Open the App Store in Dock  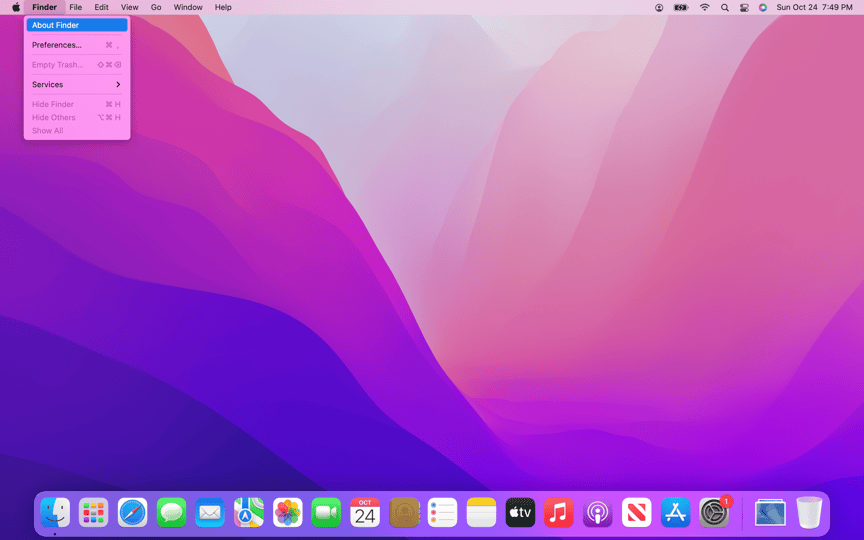tap(676, 512)
